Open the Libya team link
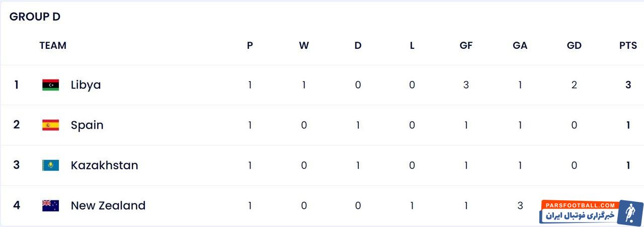Image resolution: width=644 pixels, height=227 pixels. coord(86,85)
